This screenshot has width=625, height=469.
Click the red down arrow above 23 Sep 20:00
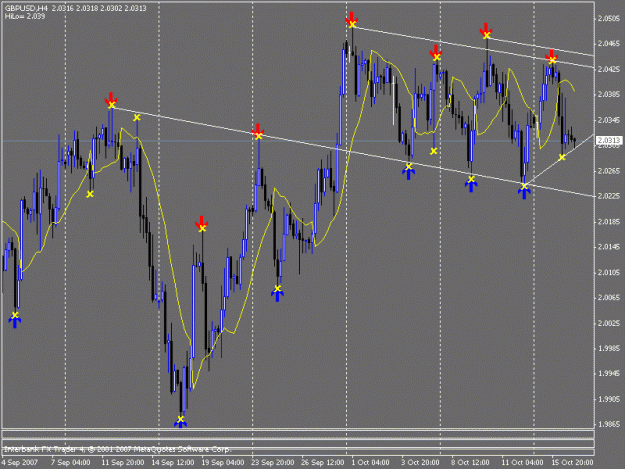coord(258,130)
